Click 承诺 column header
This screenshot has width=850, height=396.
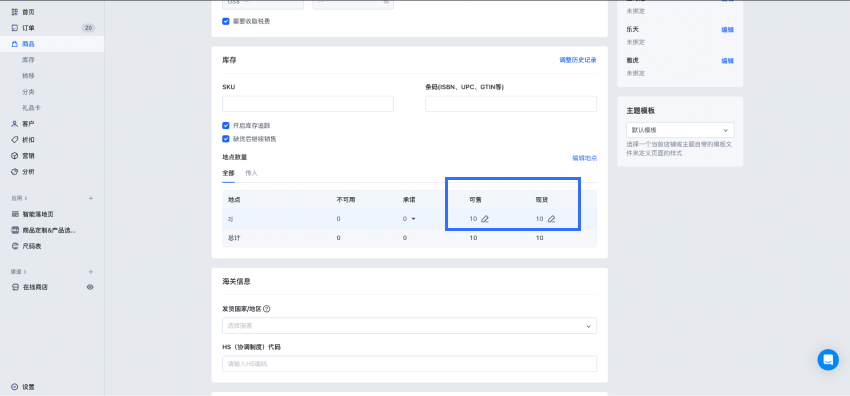pos(409,200)
